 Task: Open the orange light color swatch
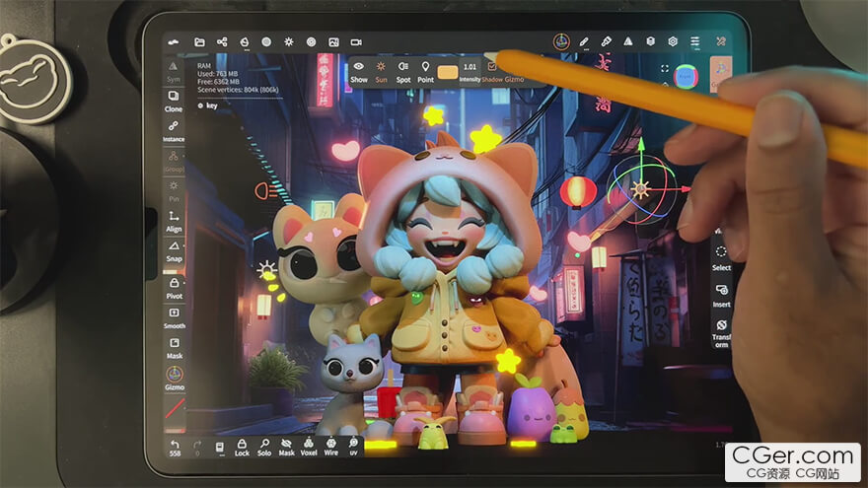click(x=447, y=73)
